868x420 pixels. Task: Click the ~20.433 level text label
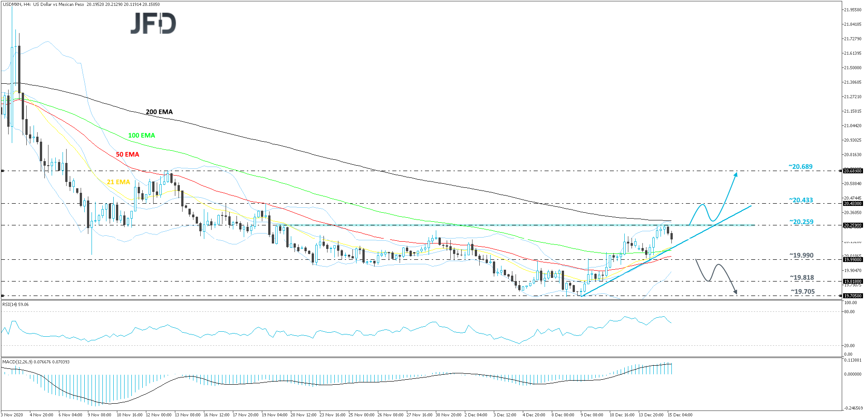[x=801, y=200]
